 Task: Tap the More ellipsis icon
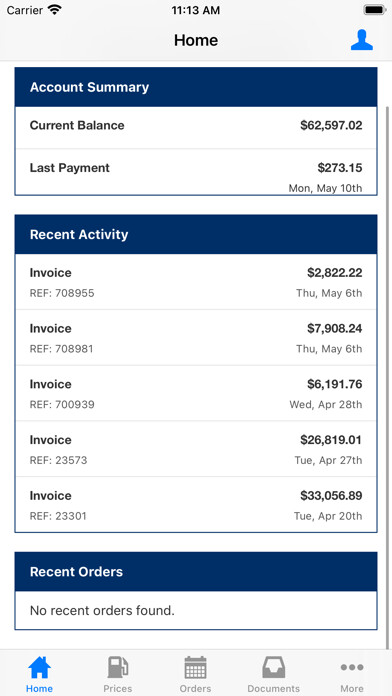[x=352, y=667]
